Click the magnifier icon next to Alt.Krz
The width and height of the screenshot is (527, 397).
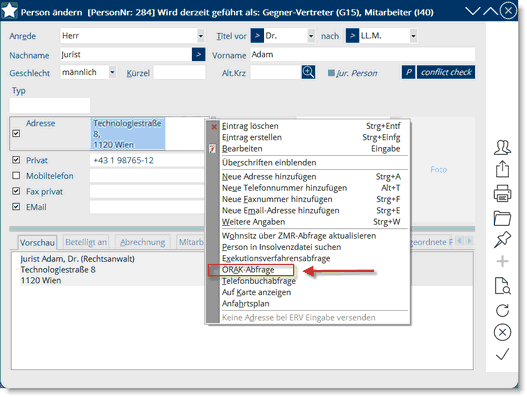point(308,72)
